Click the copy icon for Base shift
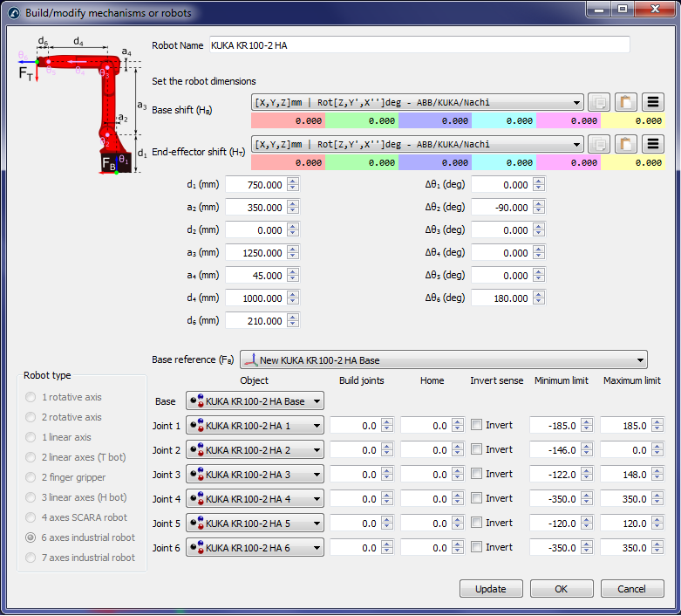The width and height of the screenshot is (681, 616). 598,102
